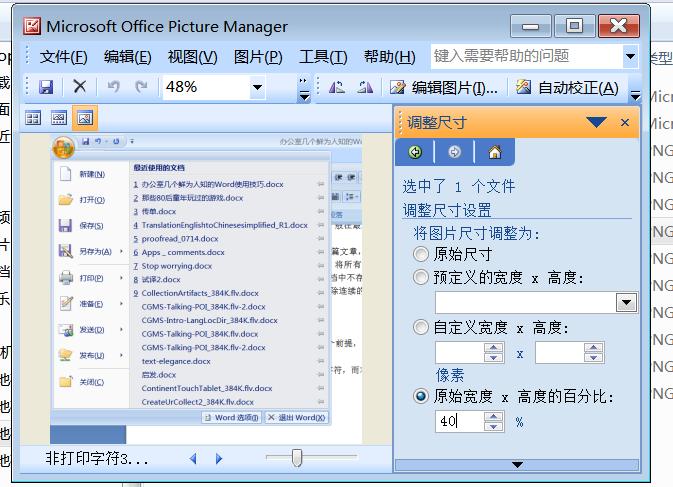Select 原始宽度 x 高度的百分比 radio button
The image size is (673, 487).
(x=421, y=396)
